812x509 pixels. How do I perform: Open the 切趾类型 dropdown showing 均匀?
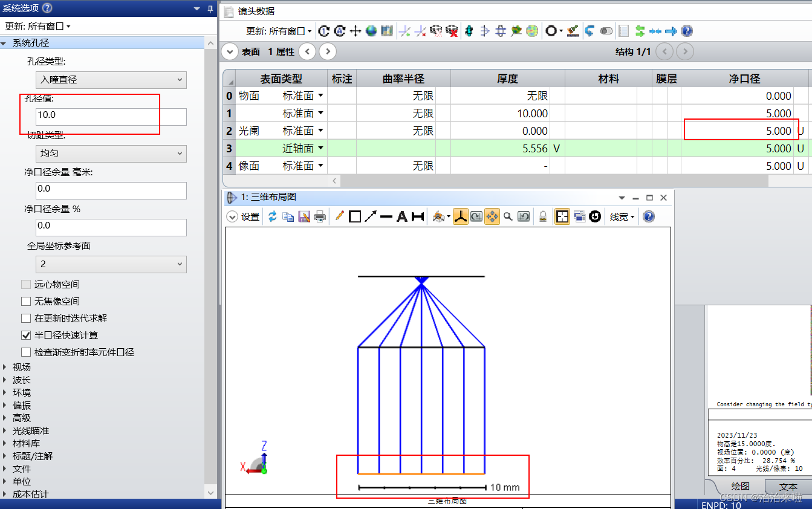(x=111, y=154)
